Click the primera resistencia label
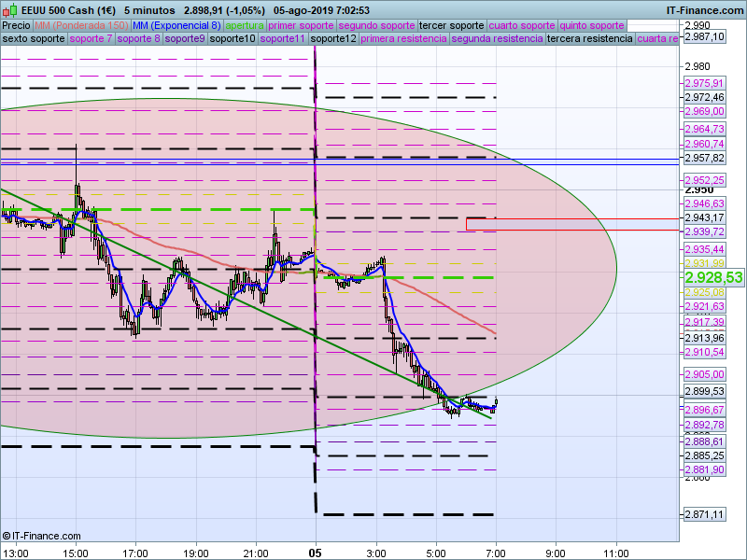The width and height of the screenshot is (747, 560). click(403, 39)
